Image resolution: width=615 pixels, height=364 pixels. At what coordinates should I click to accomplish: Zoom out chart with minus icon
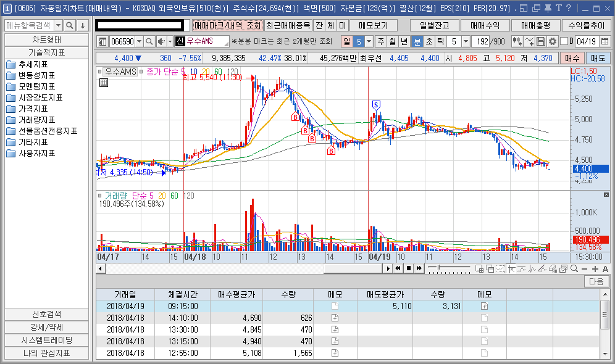[x=584, y=269]
